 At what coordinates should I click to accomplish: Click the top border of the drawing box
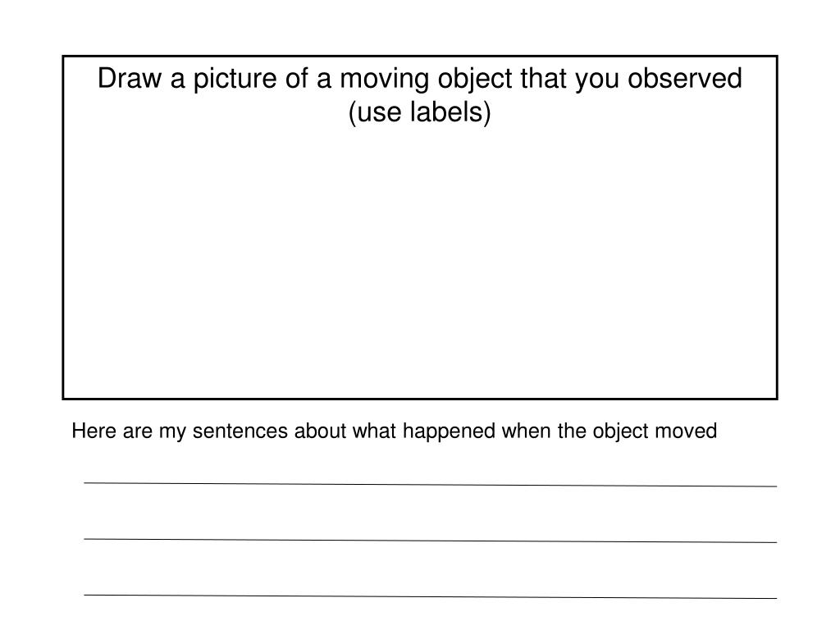coord(420,56)
